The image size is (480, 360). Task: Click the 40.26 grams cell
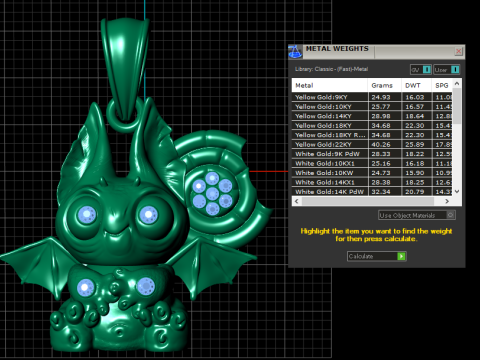point(384,144)
